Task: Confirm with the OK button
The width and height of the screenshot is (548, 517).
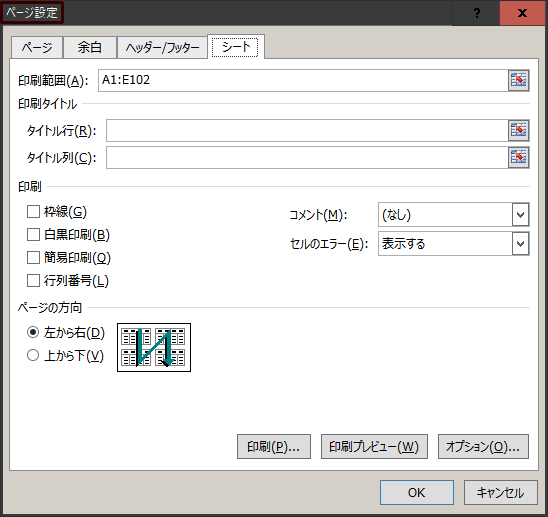Action: (x=417, y=493)
